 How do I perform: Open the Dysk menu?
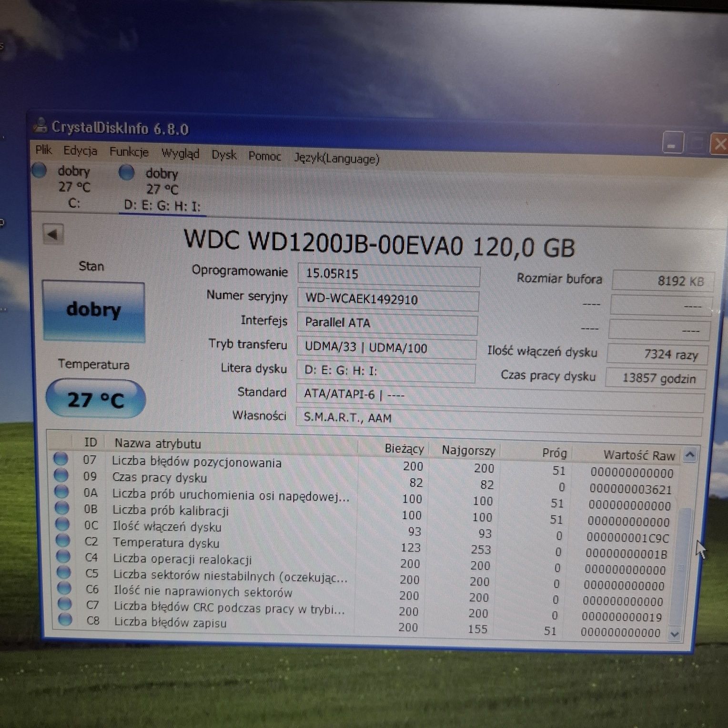pyautogui.click(x=224, y=155)
